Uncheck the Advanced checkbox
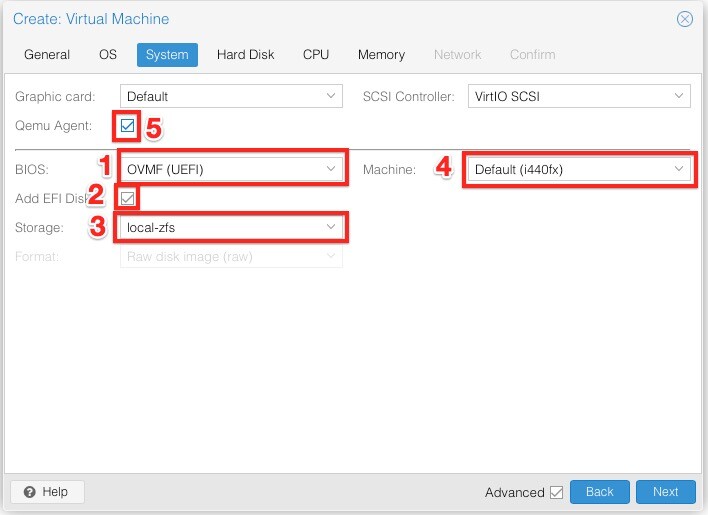708x515 pixels. (556, 492)
